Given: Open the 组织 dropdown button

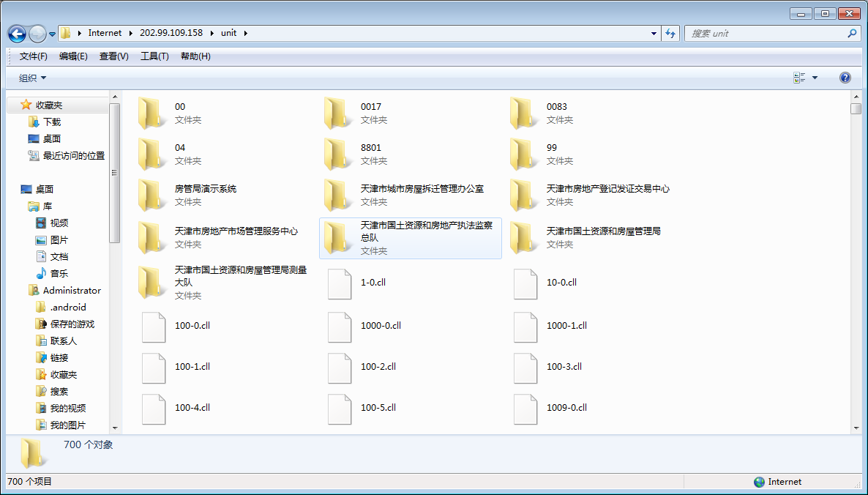Looking at the screenshot, I should click(x=33, y=78).
